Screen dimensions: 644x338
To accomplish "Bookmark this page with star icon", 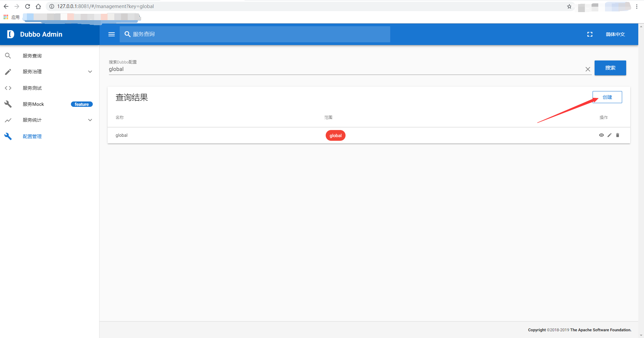I will tap(569, 6).
